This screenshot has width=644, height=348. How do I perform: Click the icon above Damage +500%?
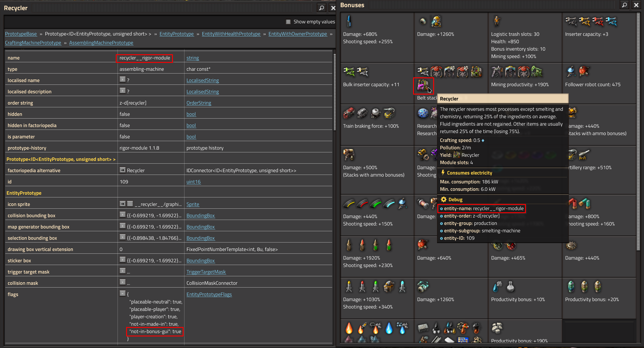coord(349,155)
